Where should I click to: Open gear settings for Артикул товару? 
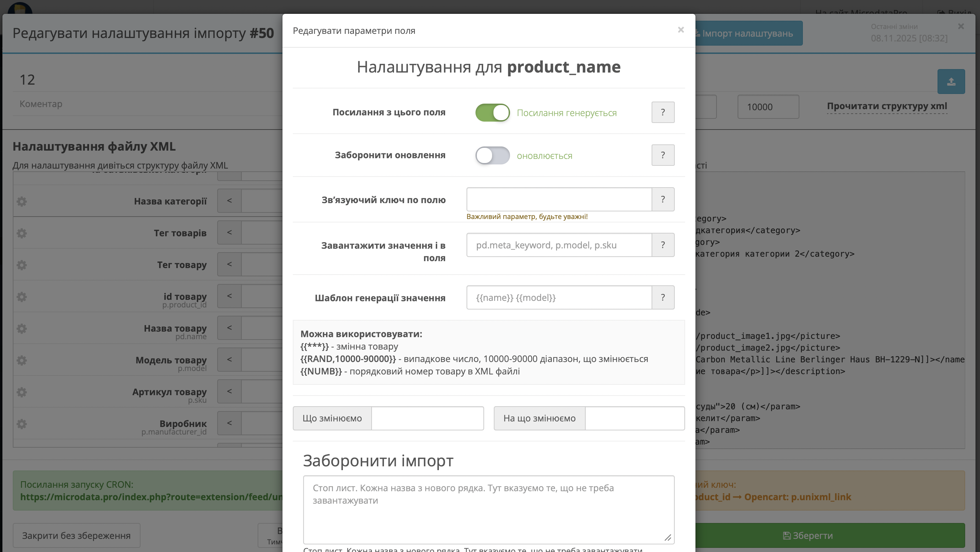coord(22,392)
